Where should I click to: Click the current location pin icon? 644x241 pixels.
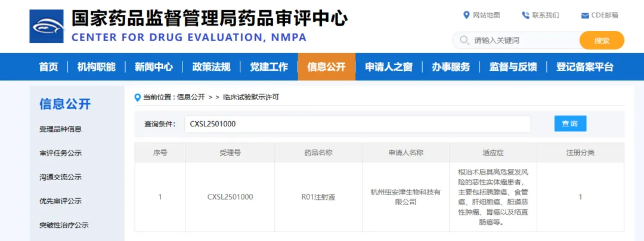coord(138,97)
